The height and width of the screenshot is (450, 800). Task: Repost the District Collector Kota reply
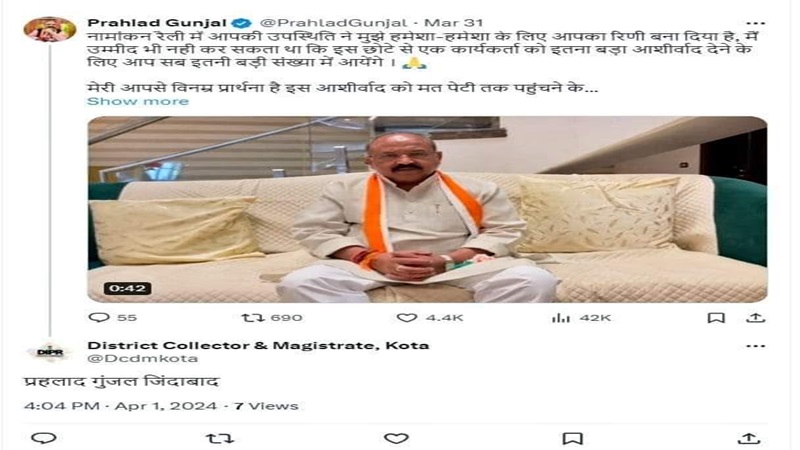coord(219,438)
